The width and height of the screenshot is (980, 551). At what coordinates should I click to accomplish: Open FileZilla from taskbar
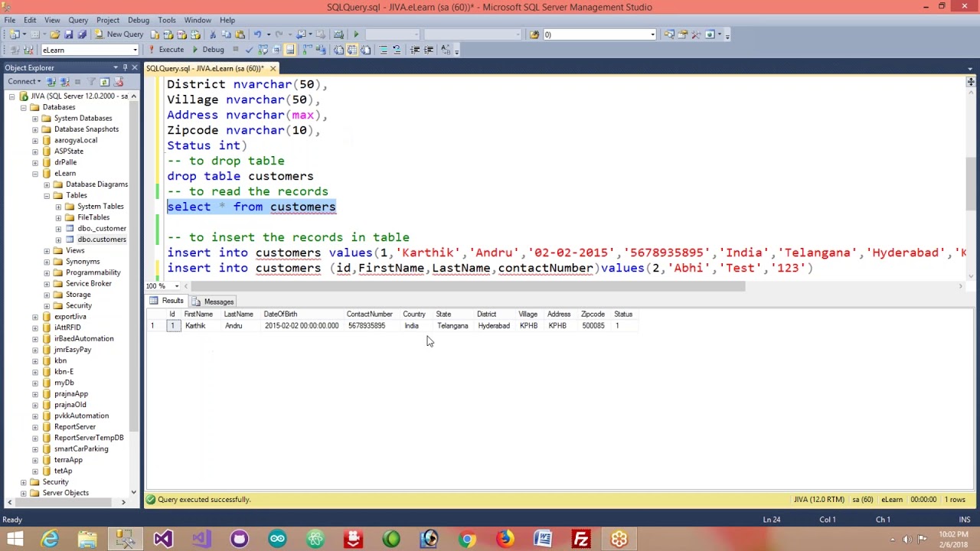click(x=581, y=540)
